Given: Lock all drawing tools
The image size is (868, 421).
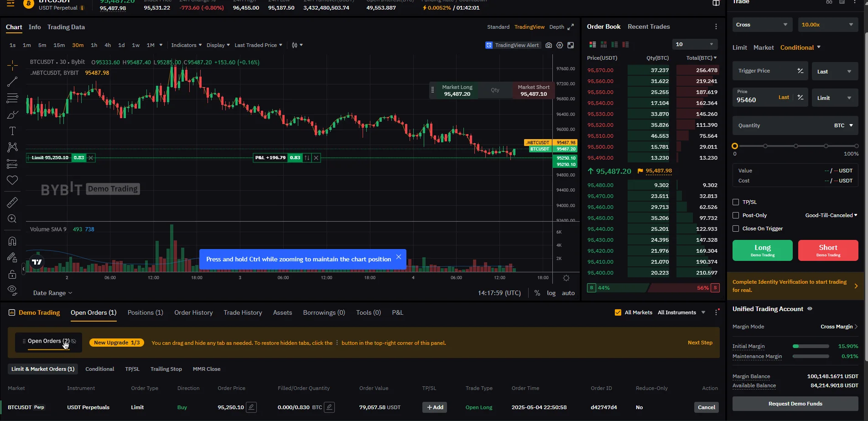Looking at the screenshot, I should pyautogui.click(x=12, y=274).
